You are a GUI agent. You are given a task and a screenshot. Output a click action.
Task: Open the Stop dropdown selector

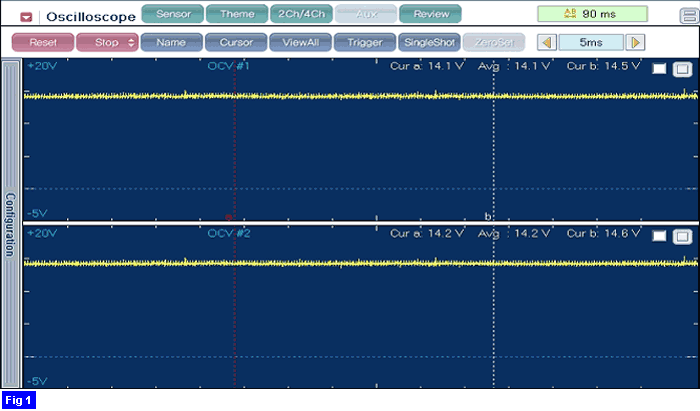click(x=107, y=43)
